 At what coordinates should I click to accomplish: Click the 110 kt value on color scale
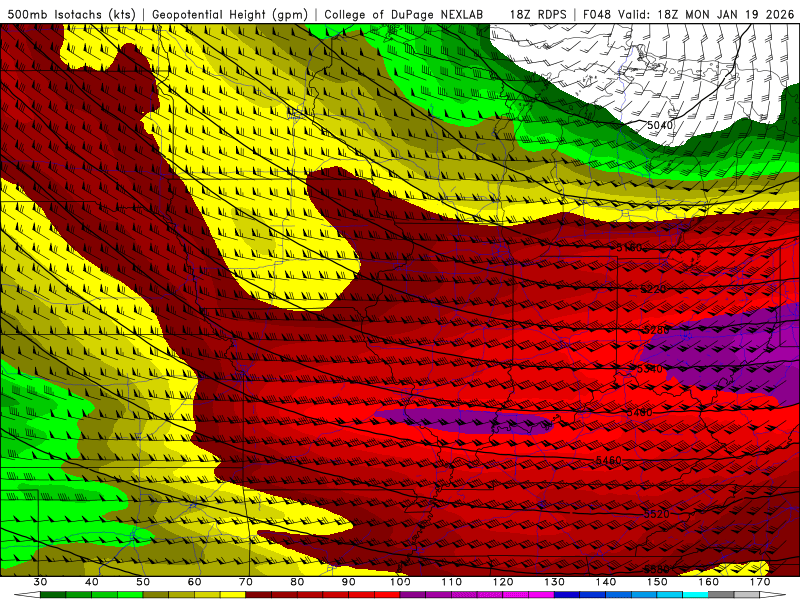(452, 582)
